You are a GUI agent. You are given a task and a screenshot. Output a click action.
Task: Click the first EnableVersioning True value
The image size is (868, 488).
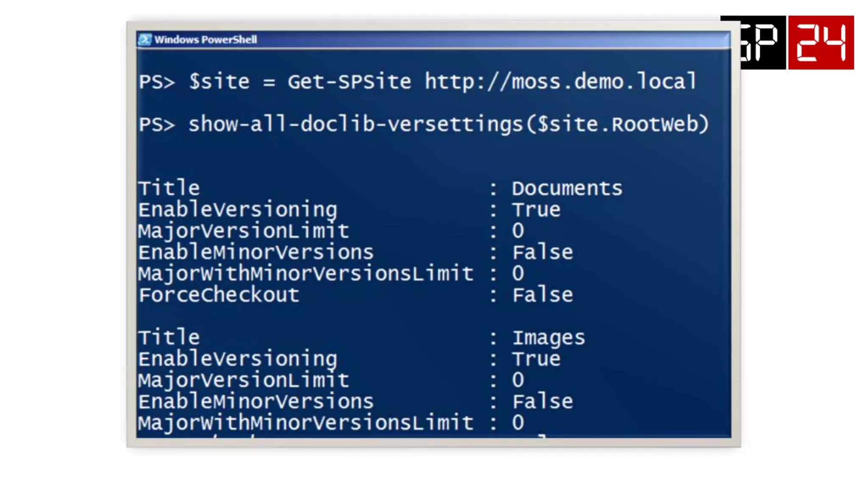pos(536,210)
